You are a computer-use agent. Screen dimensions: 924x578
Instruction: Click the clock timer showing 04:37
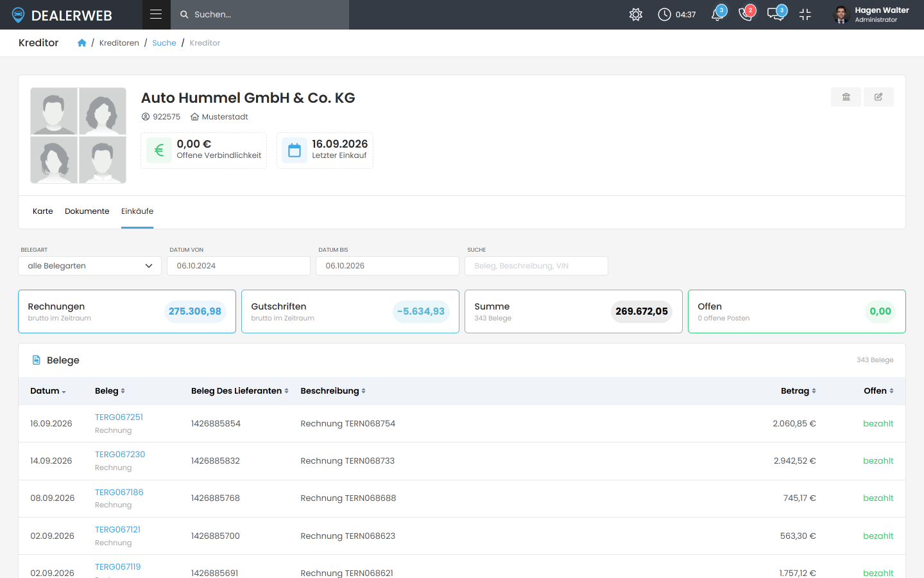(677, 15)
